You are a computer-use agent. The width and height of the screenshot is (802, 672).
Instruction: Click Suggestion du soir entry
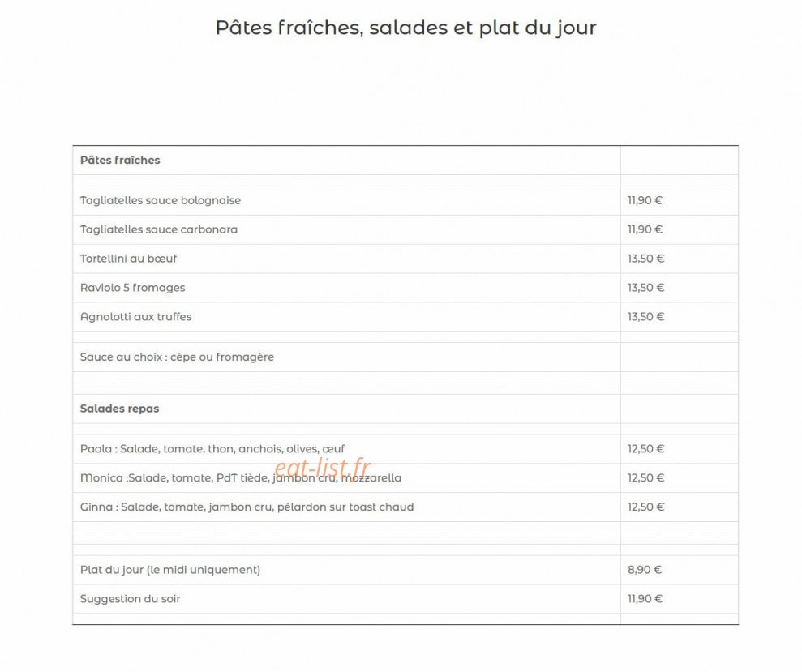click(x=130, y=599)
